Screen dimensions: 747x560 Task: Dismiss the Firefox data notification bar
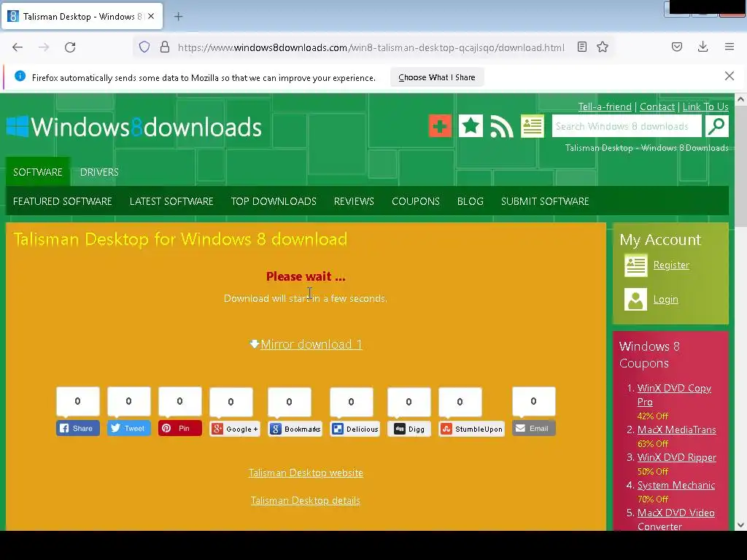729,76
